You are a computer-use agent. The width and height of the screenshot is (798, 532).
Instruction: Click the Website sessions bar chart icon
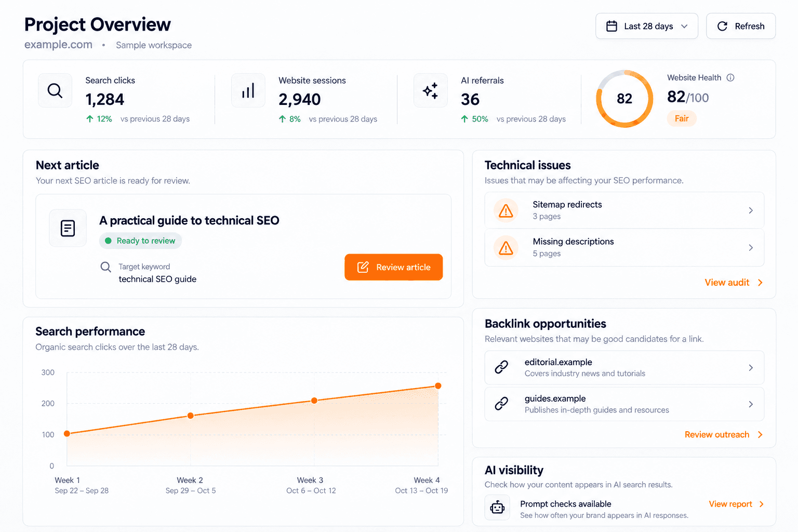[x=248, y=91]
